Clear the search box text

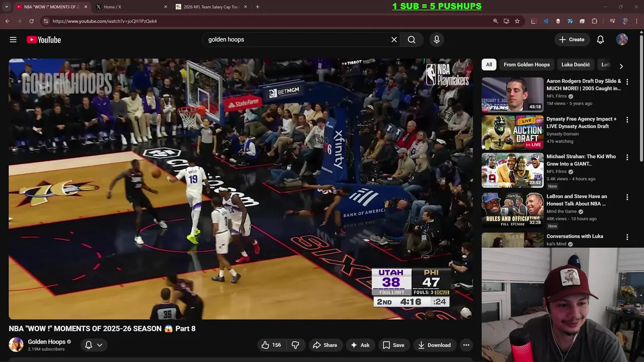(394, 40)
